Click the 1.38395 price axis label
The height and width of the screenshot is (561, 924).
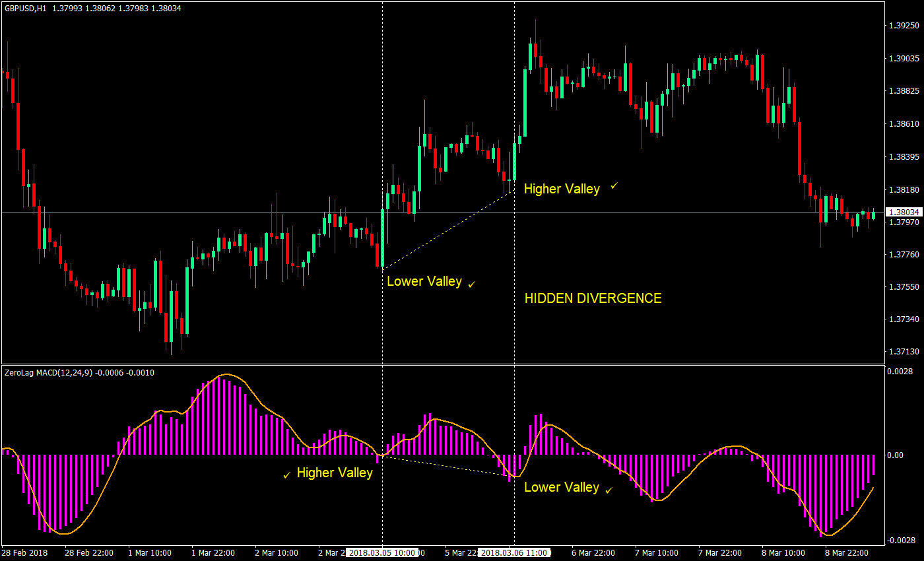pos(904,157)
